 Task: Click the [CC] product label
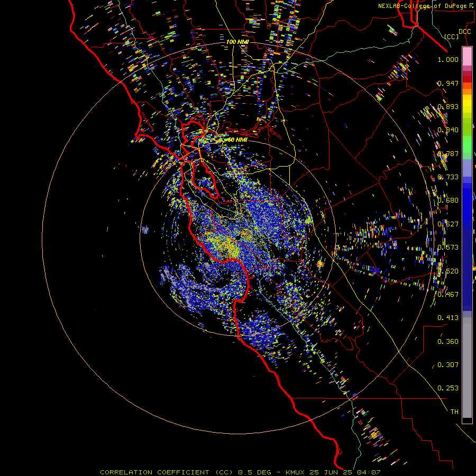452,36
